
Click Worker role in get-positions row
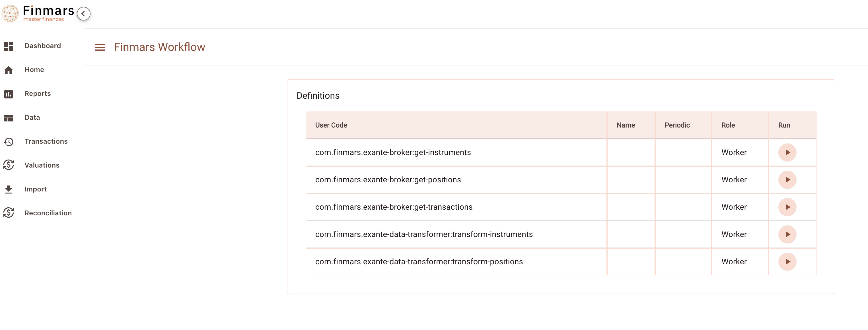pyautogui.click(x=734, y=180)
